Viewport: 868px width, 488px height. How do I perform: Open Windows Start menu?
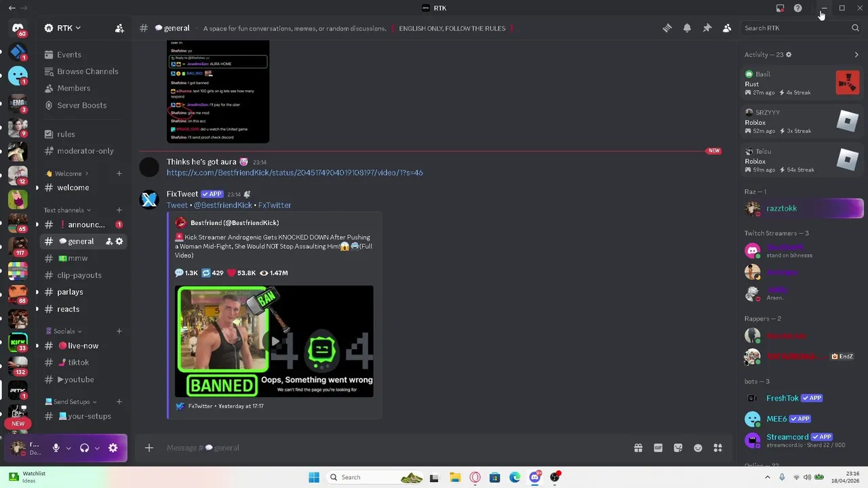[x=314, y=477]
